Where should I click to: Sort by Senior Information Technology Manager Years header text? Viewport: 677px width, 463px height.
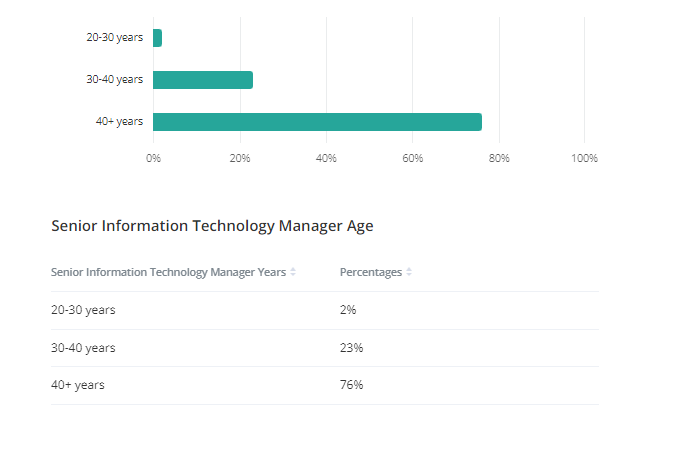168,272
